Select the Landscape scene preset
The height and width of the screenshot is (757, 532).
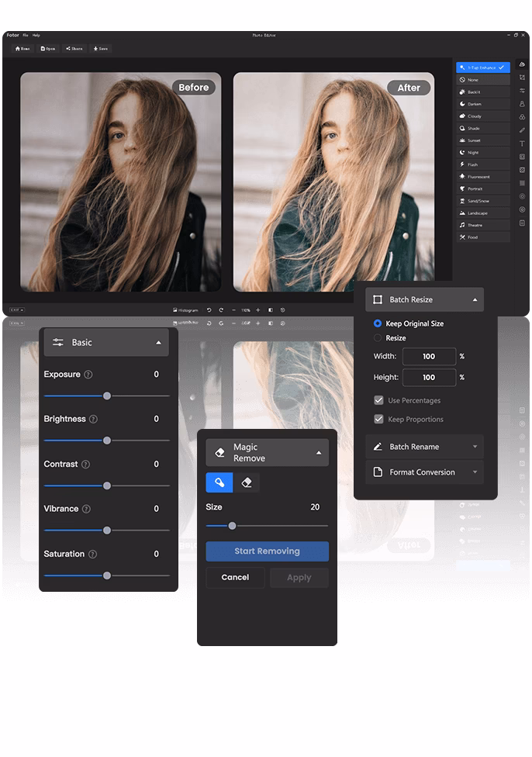(483, 213)
